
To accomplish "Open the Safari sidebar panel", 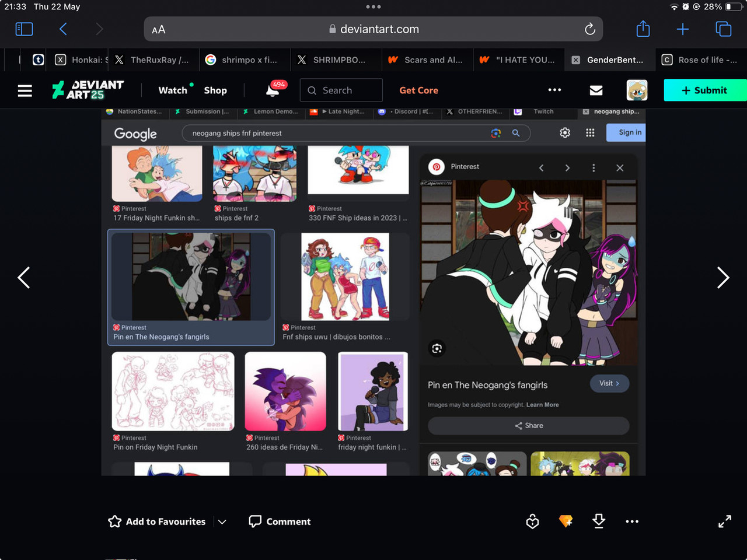I will [24, 29].
